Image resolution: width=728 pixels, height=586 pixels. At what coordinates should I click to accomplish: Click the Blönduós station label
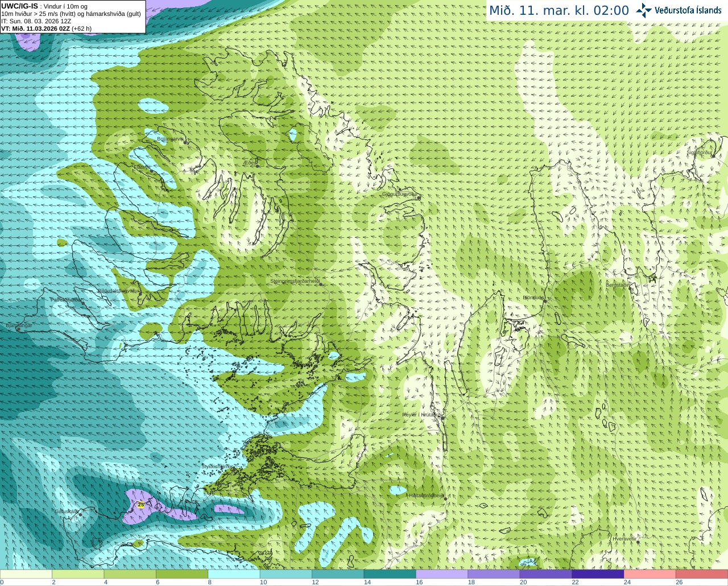click(x=533, y=298)
